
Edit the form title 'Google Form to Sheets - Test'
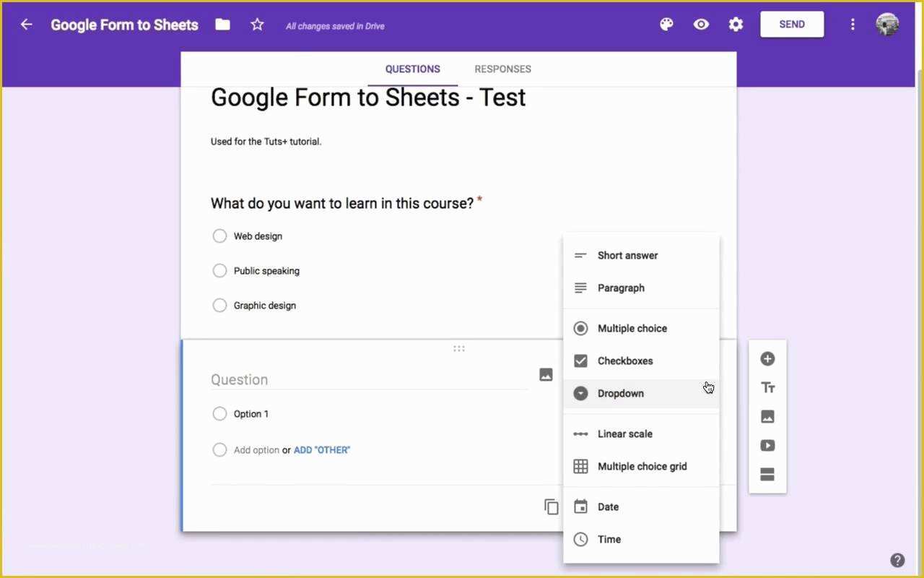pyautogui.click(x=368, y=98)
